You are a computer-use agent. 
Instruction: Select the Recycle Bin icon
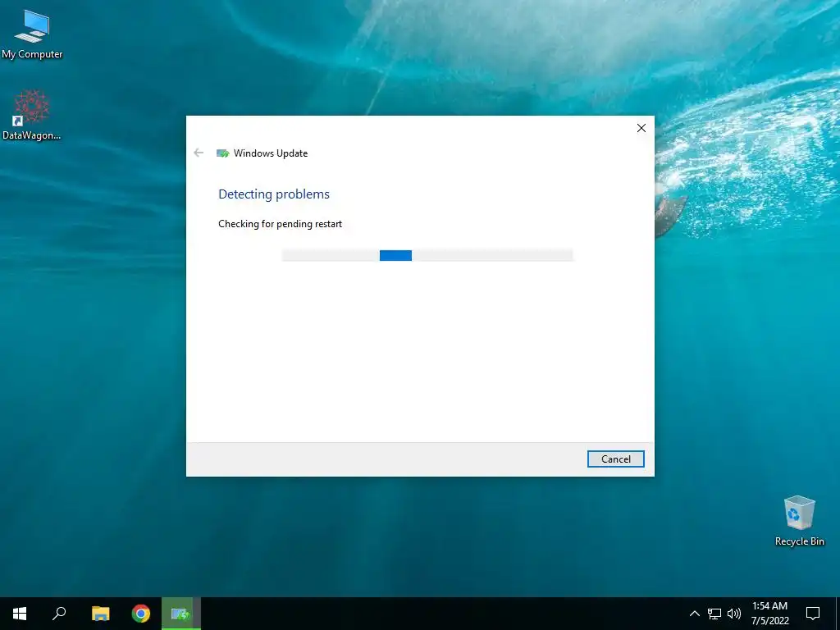[x=799, y=521]
